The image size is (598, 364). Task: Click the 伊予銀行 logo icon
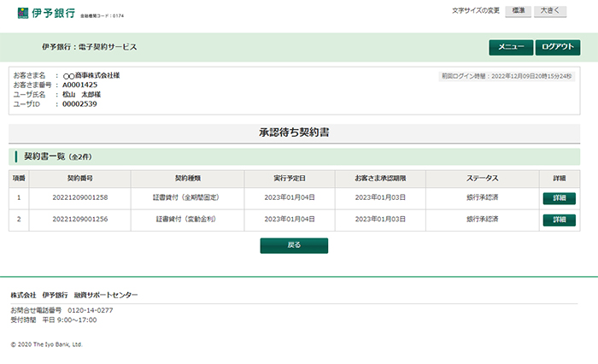tap(23, 13)
